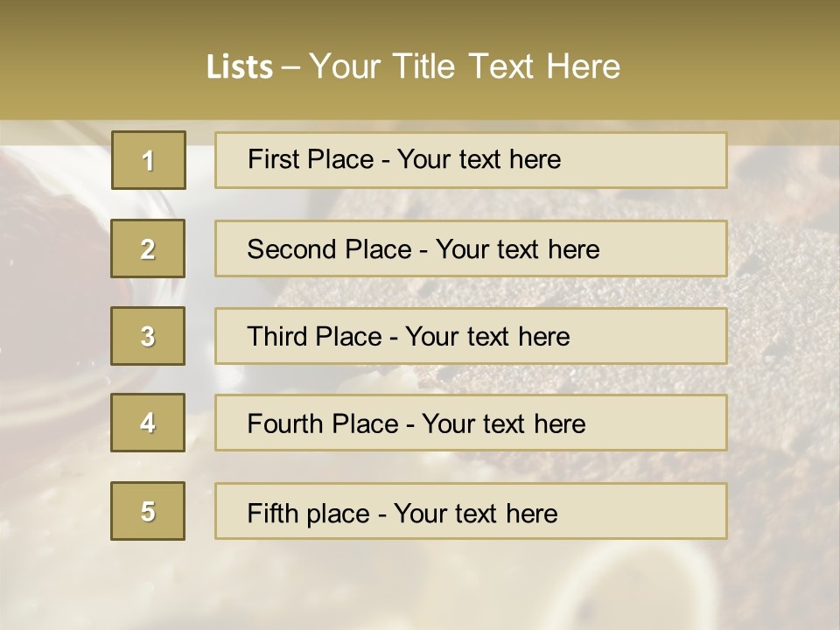Click "Your Title Text Here" in the heading

(465, 67)
